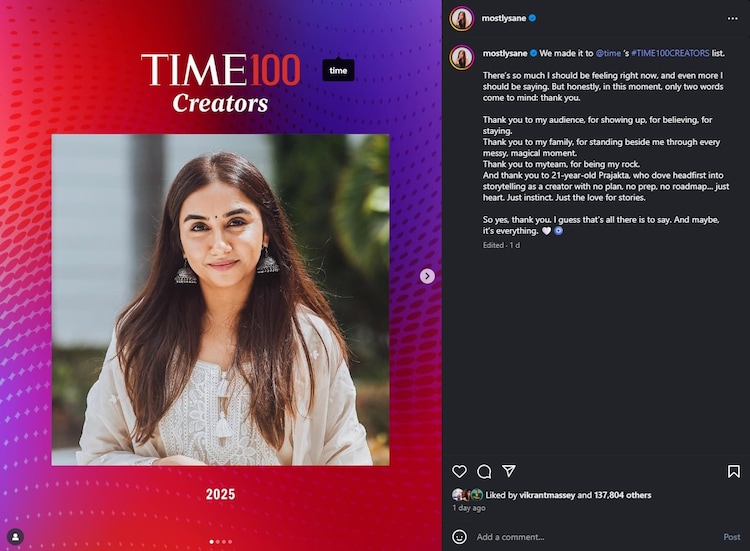Open the three-dot more options menu
This screenshot has height=551, width=750.
pos(732,19)
